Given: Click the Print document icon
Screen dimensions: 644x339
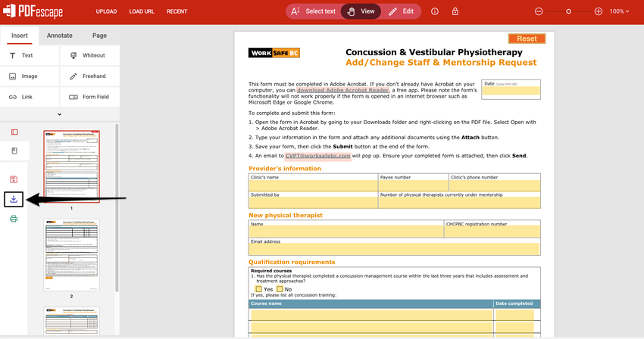Looking at the screenshot, I should tap(14, 219).
